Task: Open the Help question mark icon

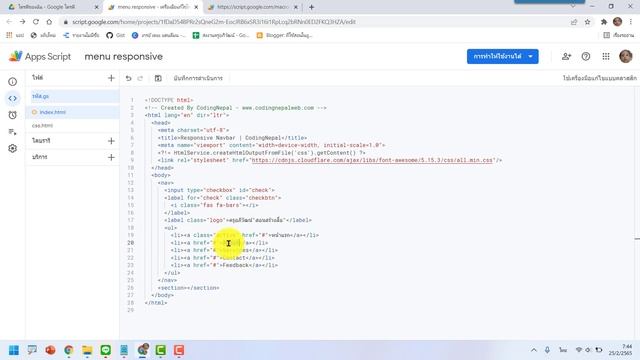Action: (x=586, y=56)
